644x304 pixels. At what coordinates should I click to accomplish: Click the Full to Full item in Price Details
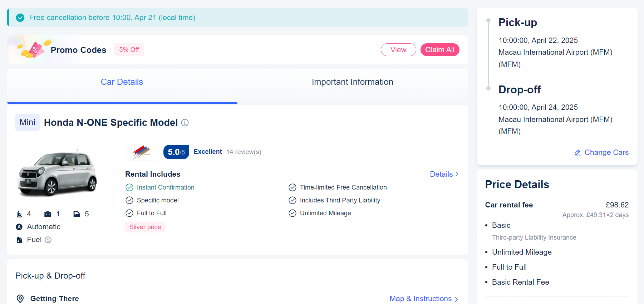(509, 267)
